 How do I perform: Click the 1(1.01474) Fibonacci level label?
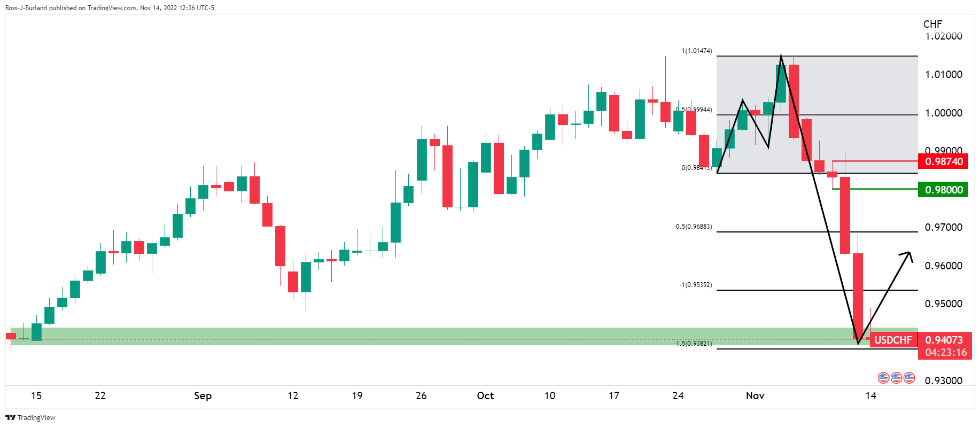pos(696,51)
